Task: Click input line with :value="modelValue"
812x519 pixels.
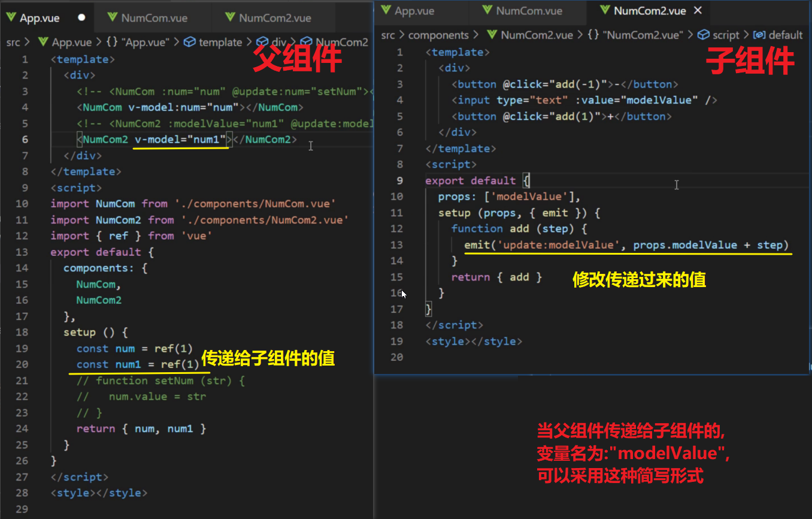Action: pyautogui.click(x=584, y=100)
